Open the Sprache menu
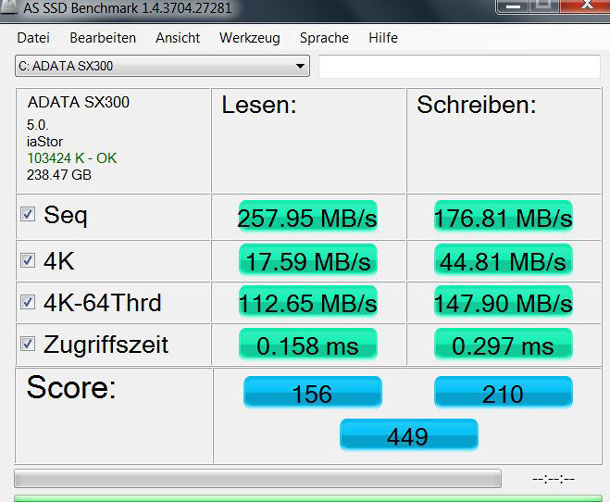 [324, 38]
